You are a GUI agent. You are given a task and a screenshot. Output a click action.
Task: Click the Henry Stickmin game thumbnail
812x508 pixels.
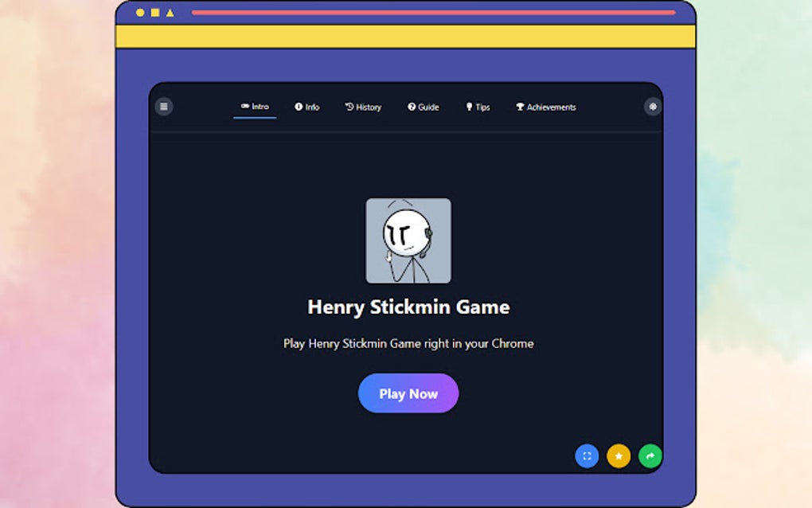coord(408,240)
